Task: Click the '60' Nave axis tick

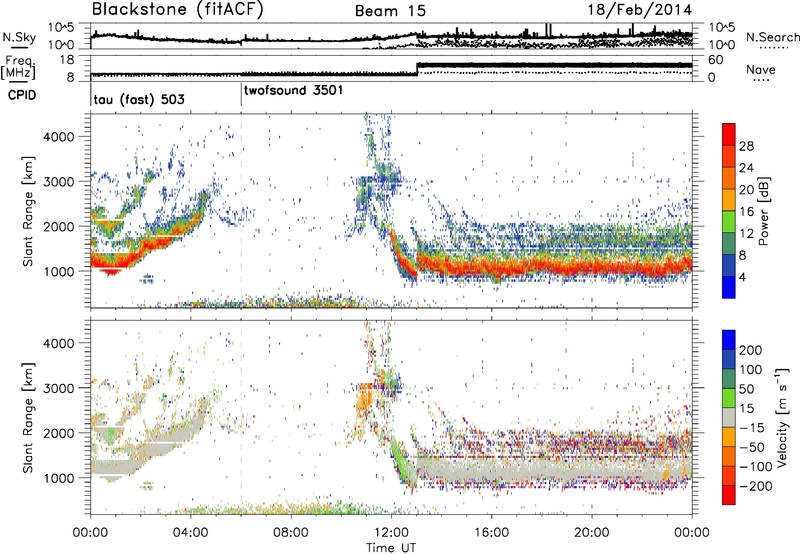Action: (716, 60)
